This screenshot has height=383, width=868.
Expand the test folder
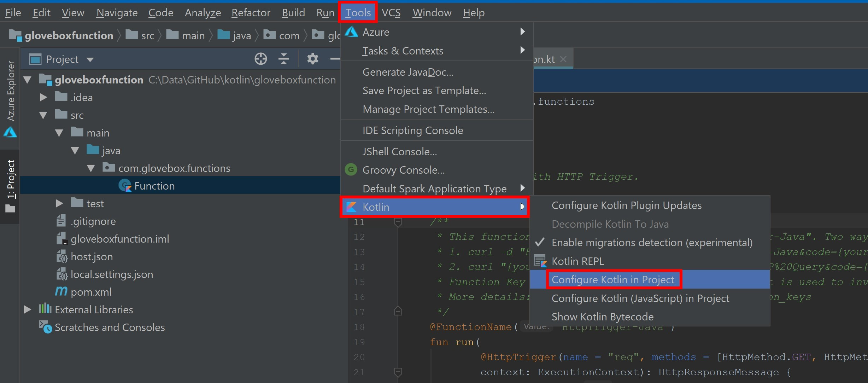(x=59, y=204)
